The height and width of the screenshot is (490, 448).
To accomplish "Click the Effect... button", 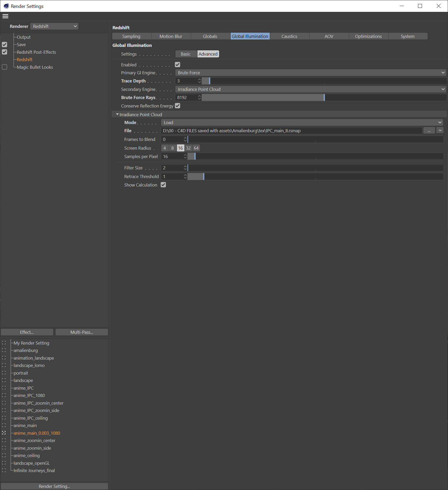I will (x=27, y=332).
